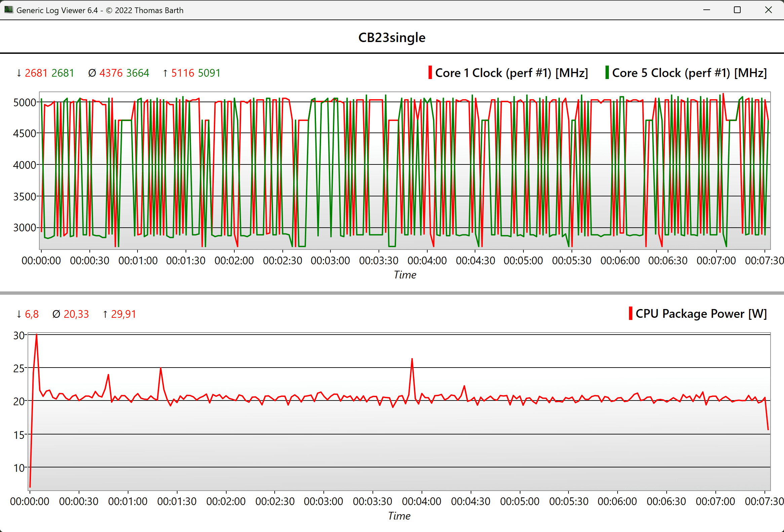This screenshot has height=532, width=784.
Task: Click the Time axis title under power chart
Action: pyautogui.click(x=399, y=516)
